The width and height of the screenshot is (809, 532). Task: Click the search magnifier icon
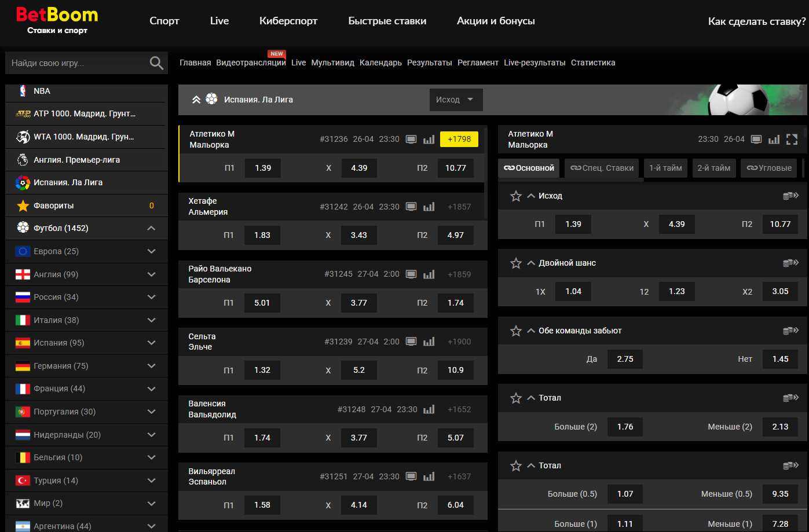tap(156, 63)
